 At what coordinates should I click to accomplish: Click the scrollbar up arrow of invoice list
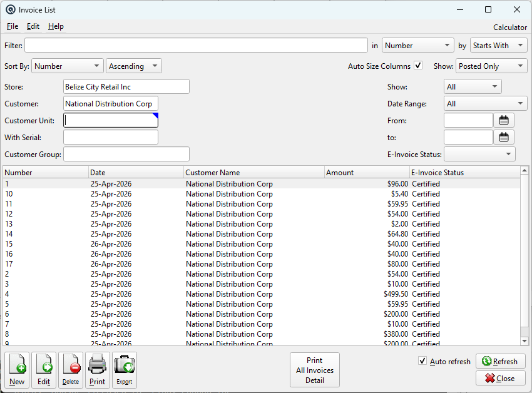[524, 170]
